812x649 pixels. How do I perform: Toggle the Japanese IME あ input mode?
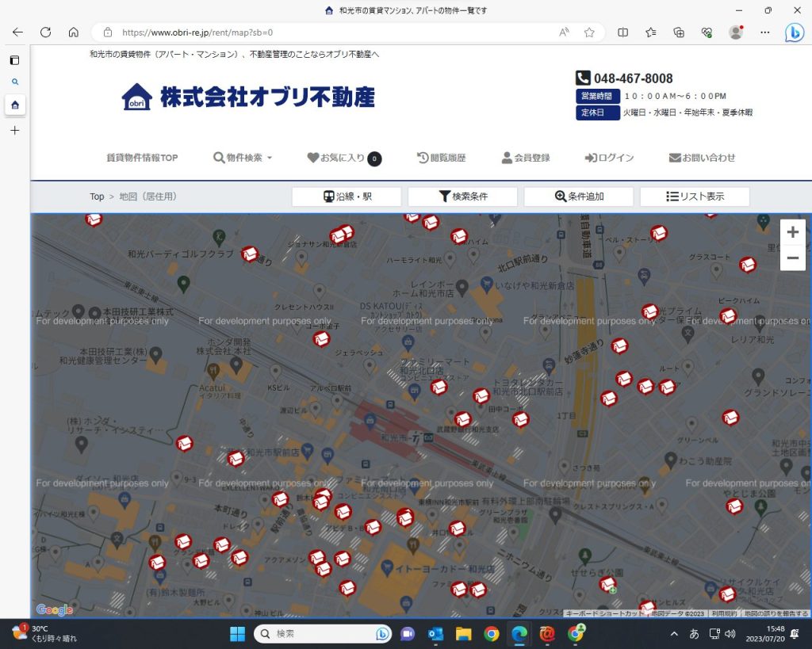pyautogui.click(x=694, y=633)
